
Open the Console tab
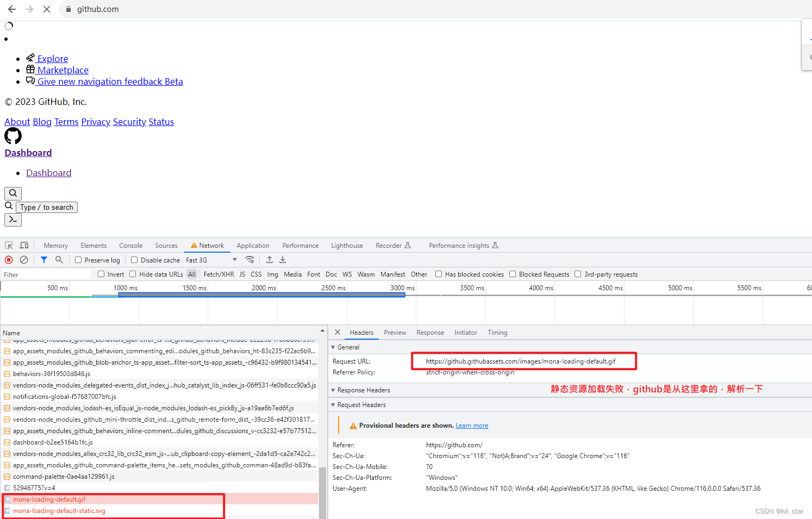(x=131, y=246)
